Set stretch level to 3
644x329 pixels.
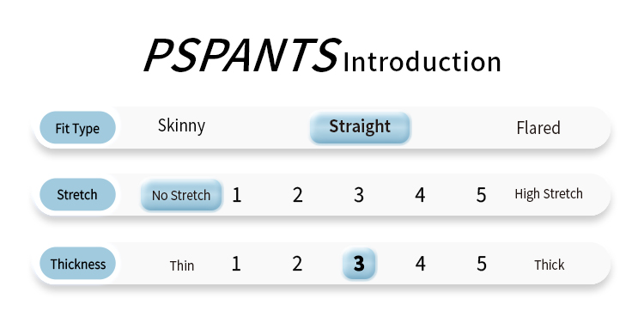[359, 195]
